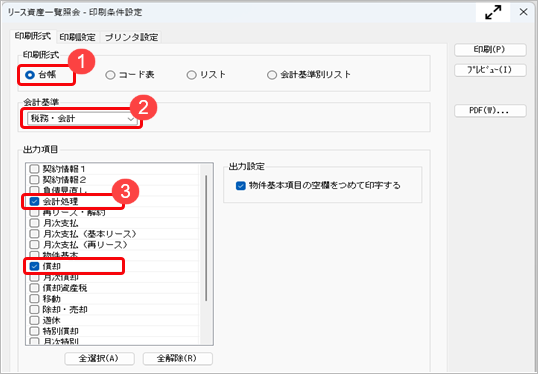Screen dimensions: 538x374
Task: Click the PDF(W)... button
Action: pos(490,111)
